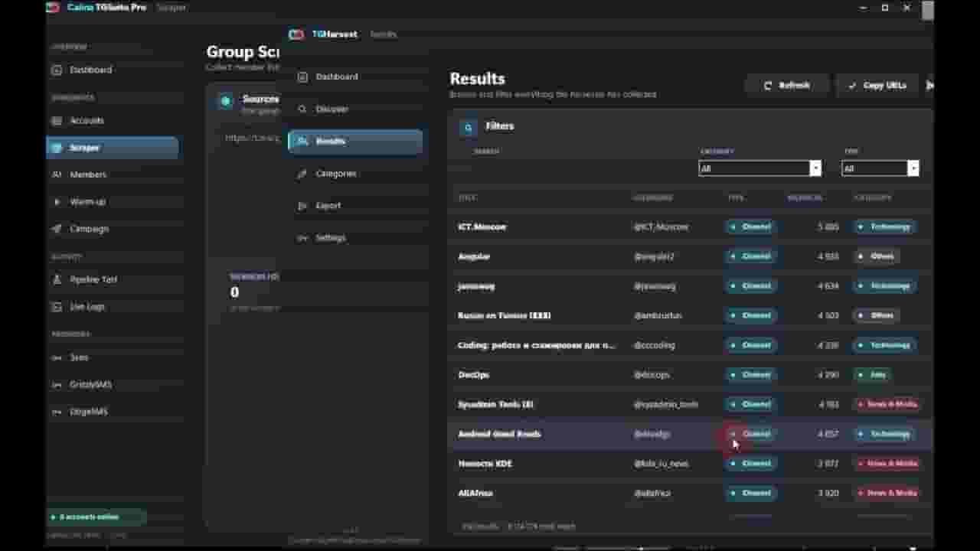The width and height of the screenshot is (980, 551).
Task: Open Members icon in Calira sidebar
Action: pyautogui.click(x=57, y=174)
